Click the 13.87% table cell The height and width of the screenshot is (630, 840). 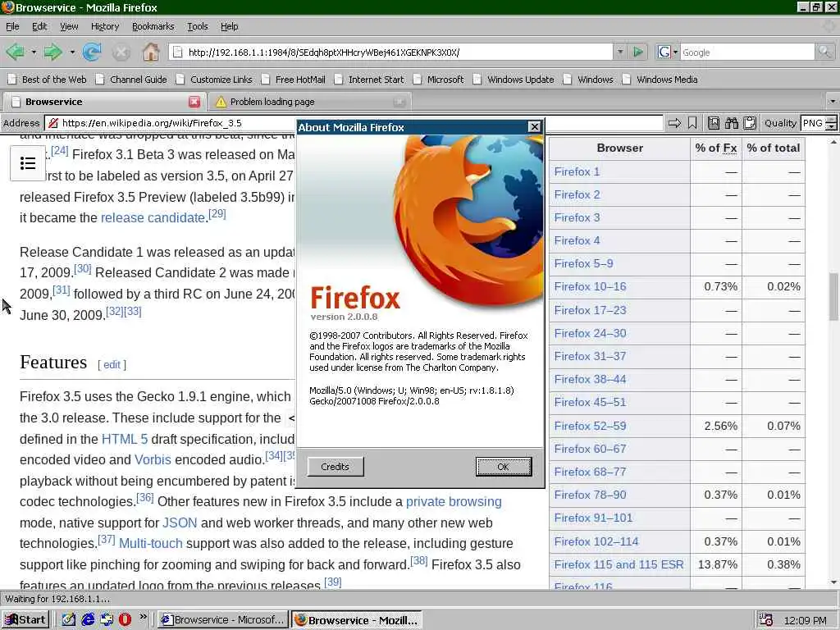717,564
